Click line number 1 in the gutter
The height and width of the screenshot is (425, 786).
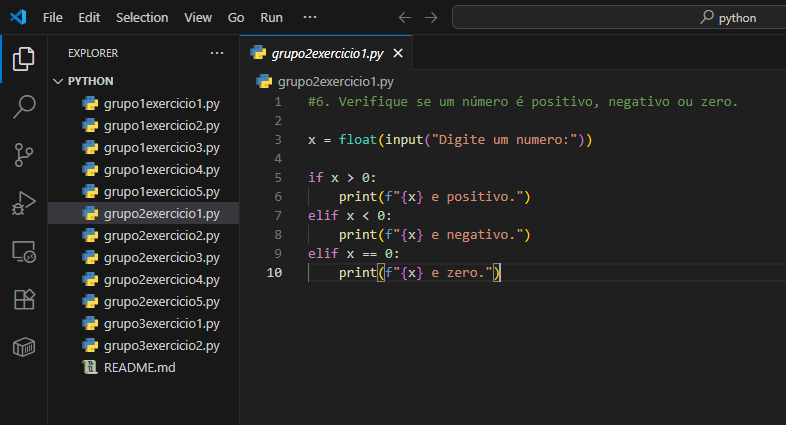click(278, 102)
